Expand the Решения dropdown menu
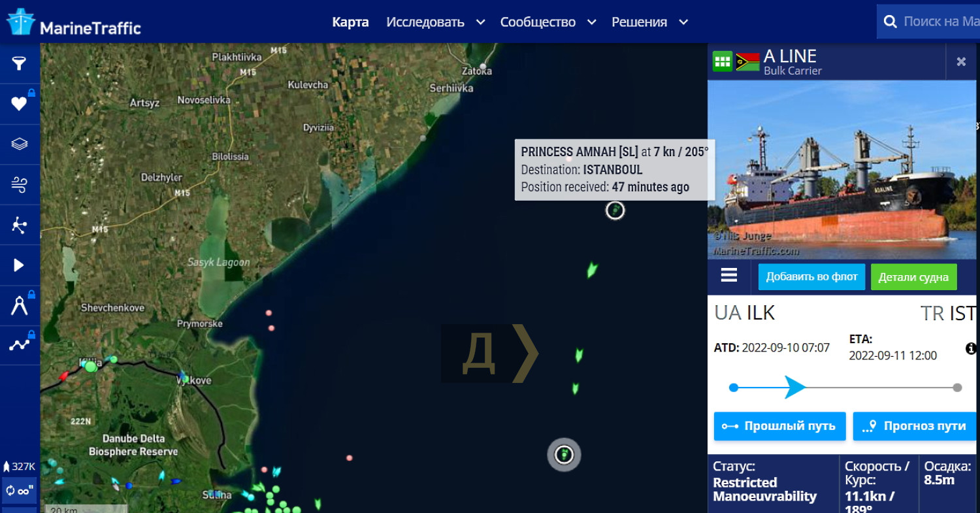Screen dimensions: 980x513 (649, 22)
